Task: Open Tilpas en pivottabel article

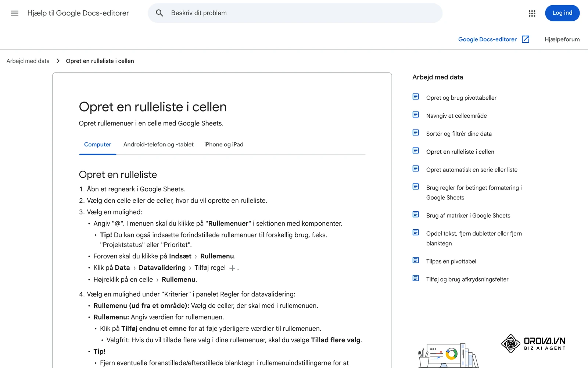Action: click(451, 262)
